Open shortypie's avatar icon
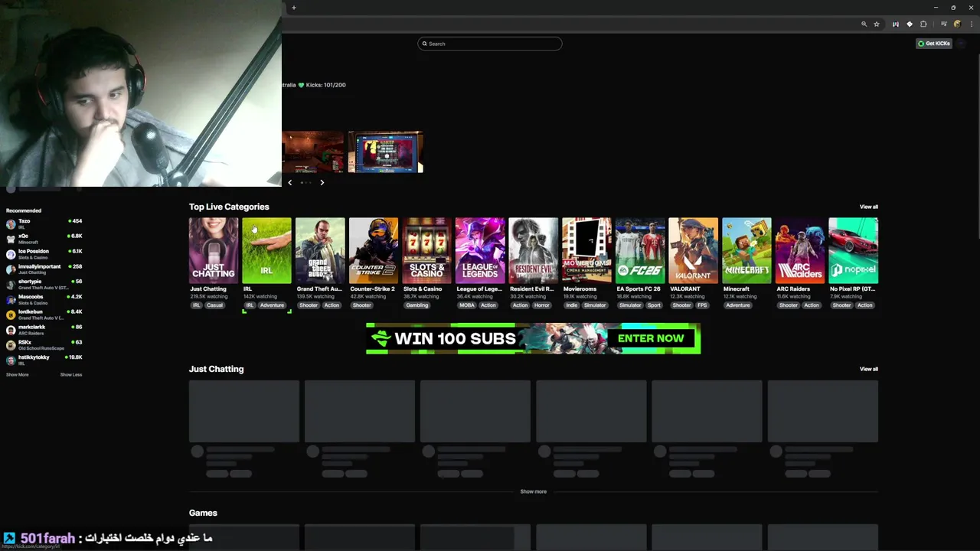 coord(11,285)
